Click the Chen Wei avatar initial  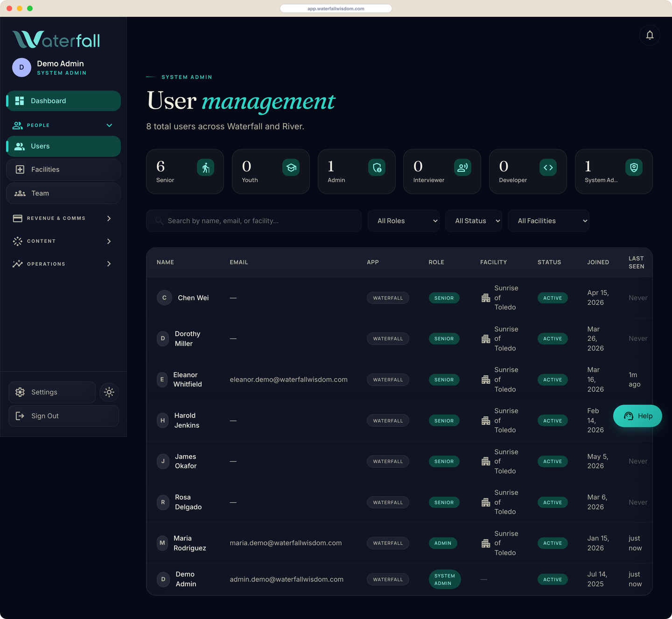pos(164,298)
